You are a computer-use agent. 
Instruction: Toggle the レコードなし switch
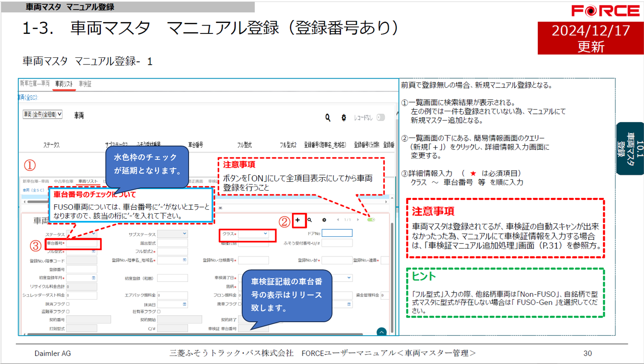[x=381, y=118]
